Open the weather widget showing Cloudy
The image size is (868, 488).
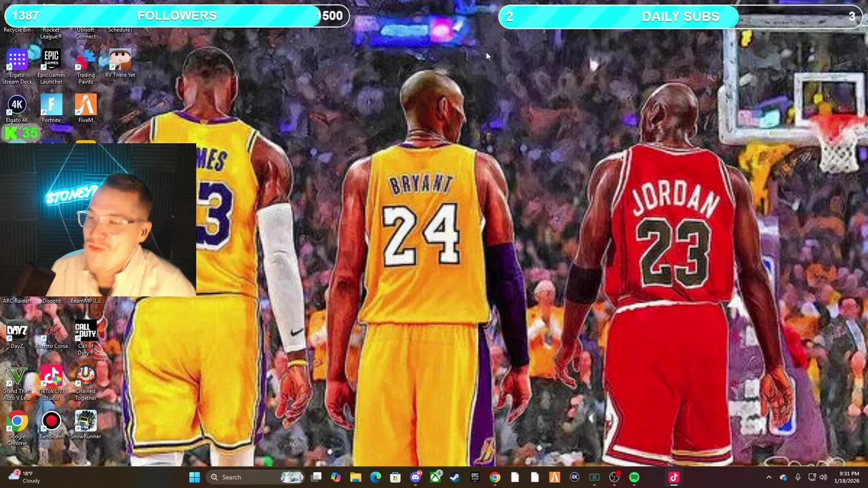pyautogui.click(x=24, y=477)
